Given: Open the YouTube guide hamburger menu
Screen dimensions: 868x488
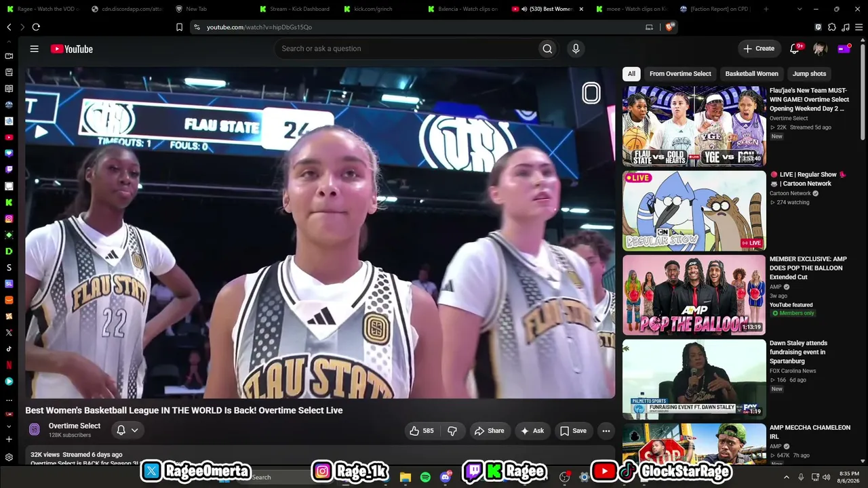Looking at the screenshot, I should [34, 49].
